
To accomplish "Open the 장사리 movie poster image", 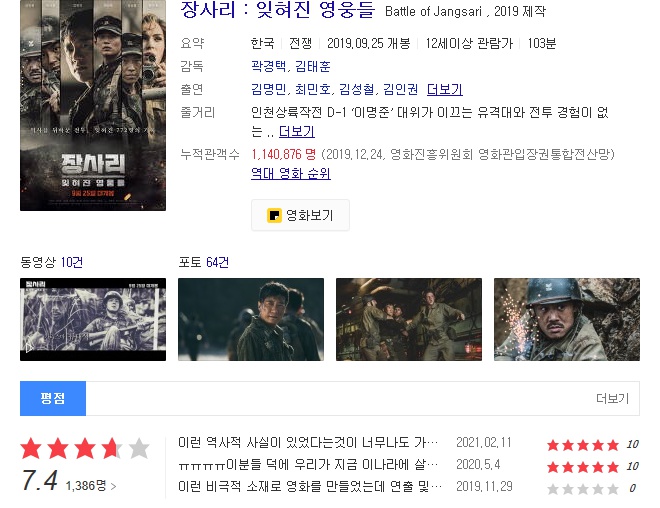I will (93, 105).
